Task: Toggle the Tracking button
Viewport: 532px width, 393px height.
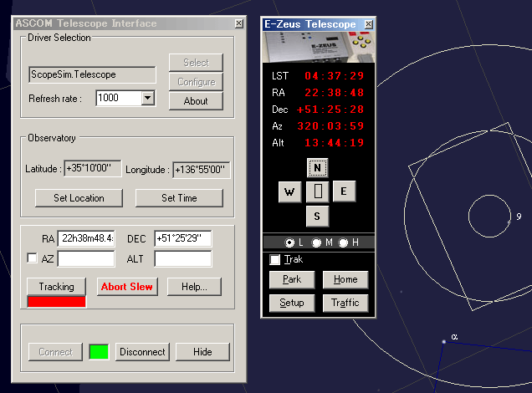Action: [56, 287]
